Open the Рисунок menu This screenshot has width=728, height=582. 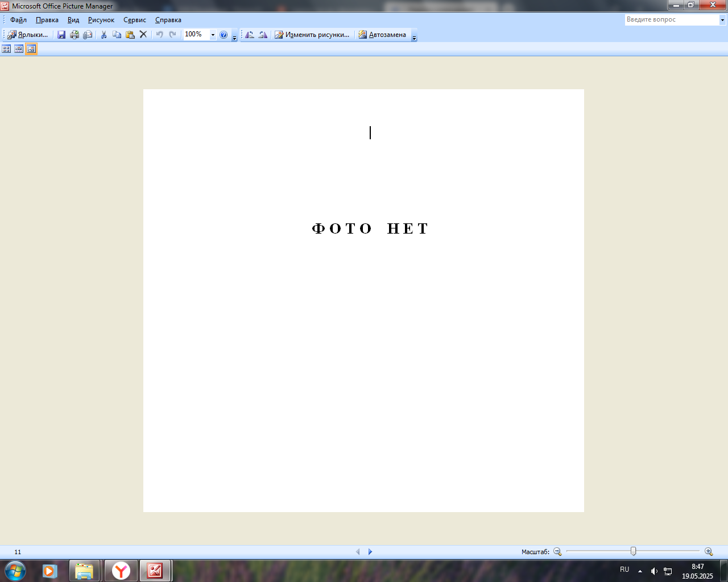tap(101, 20)
